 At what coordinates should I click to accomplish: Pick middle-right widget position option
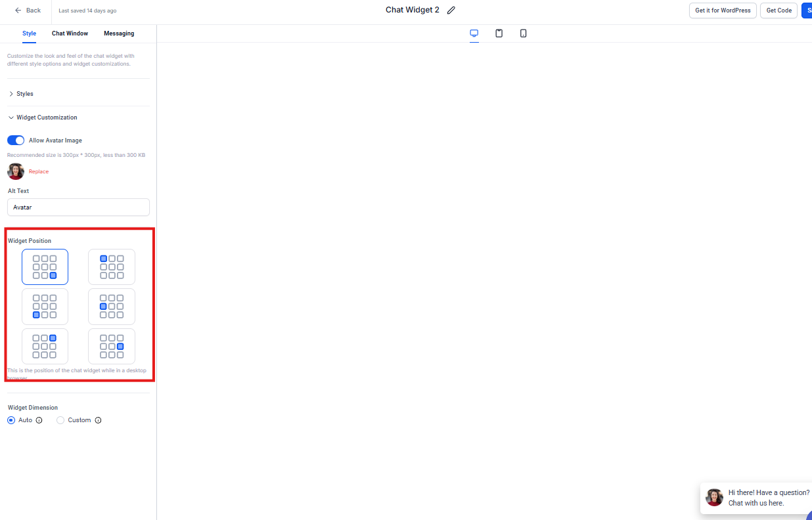point(112,346)
